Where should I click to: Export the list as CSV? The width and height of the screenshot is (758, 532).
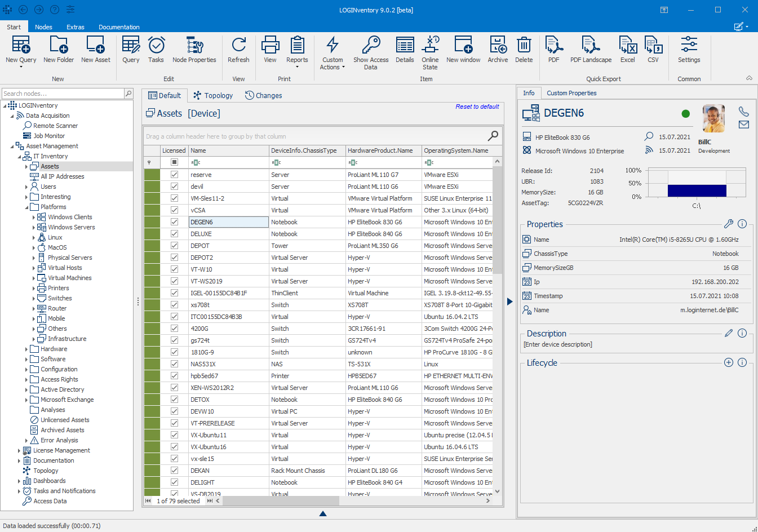pyautogui.click(x=653, y=50)
